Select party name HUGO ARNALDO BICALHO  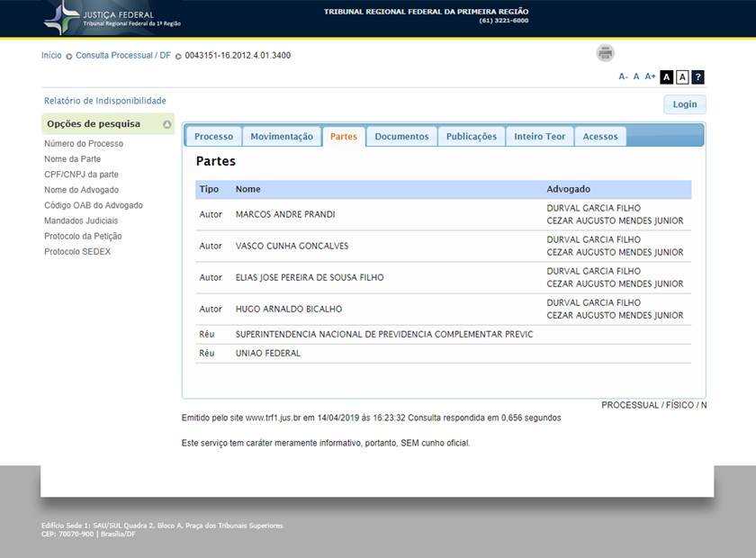tap(289, 309)
